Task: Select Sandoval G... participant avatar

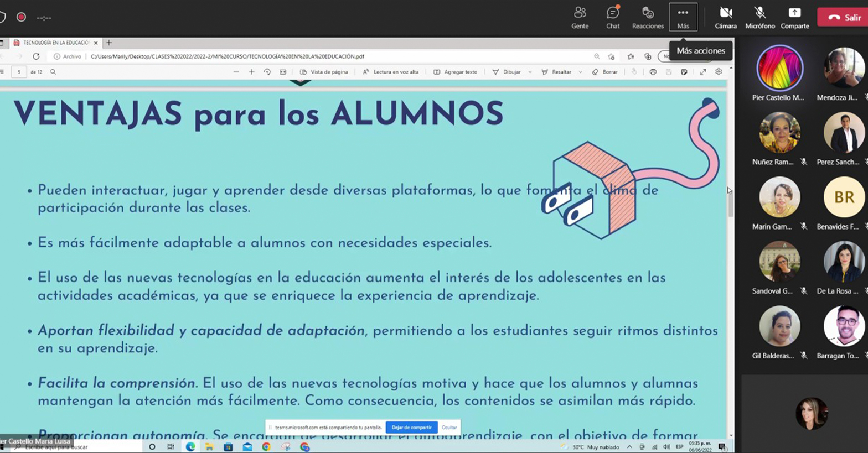Action: (x=779, y=262)
